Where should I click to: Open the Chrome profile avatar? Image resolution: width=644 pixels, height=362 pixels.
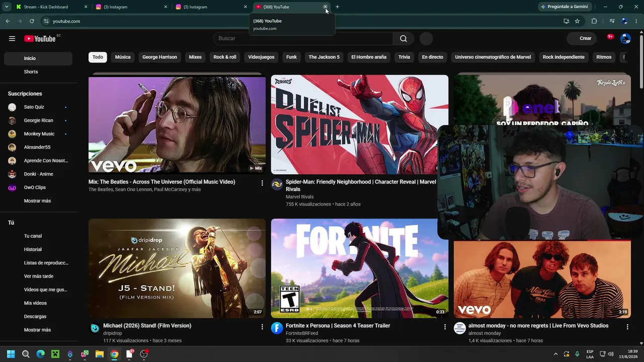[x=624, y=21]
